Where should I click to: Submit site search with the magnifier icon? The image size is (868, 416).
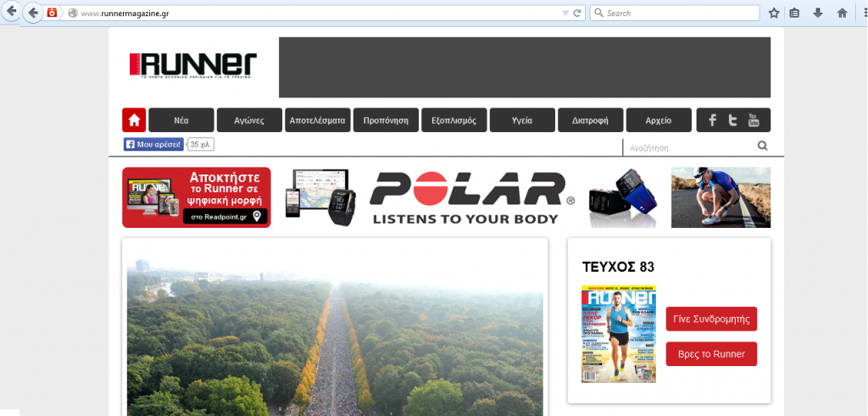[x=763, y=146]
